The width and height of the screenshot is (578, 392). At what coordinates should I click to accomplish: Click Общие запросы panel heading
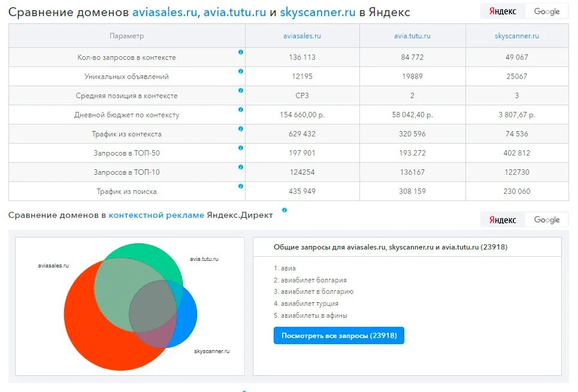391,247
